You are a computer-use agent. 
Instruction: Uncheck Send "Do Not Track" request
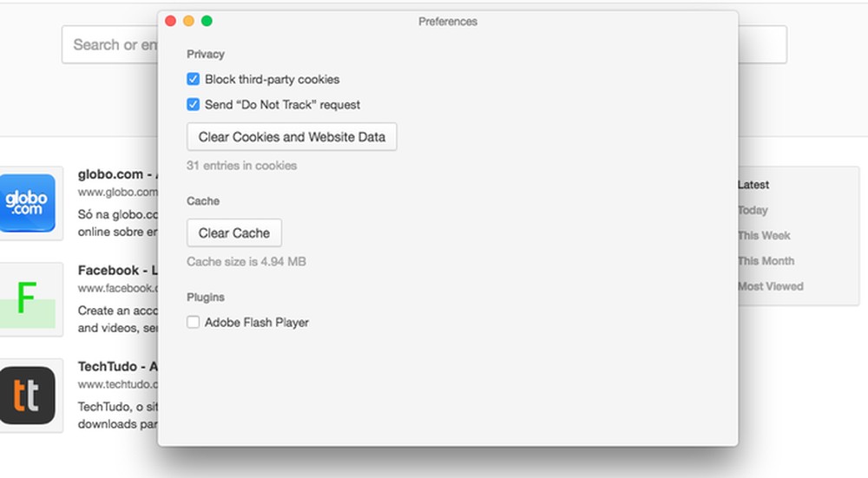coord(194,105)
